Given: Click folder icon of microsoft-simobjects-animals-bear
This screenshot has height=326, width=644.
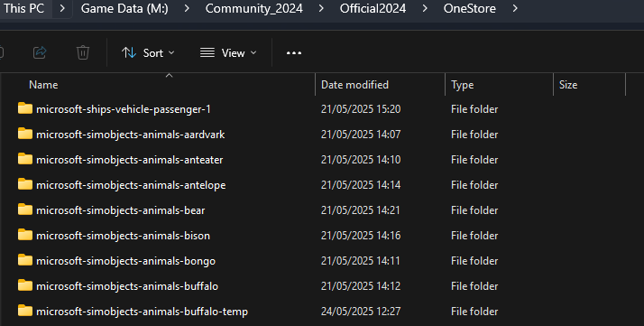Looking at the screenshot, I should point(25,210).
